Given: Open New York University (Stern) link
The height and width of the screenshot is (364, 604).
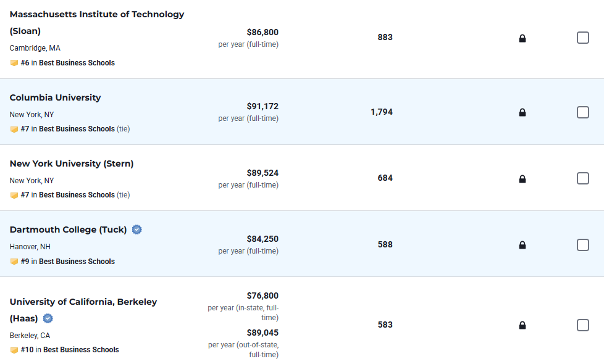Looking at the screenshot, I should coord(71,163).
